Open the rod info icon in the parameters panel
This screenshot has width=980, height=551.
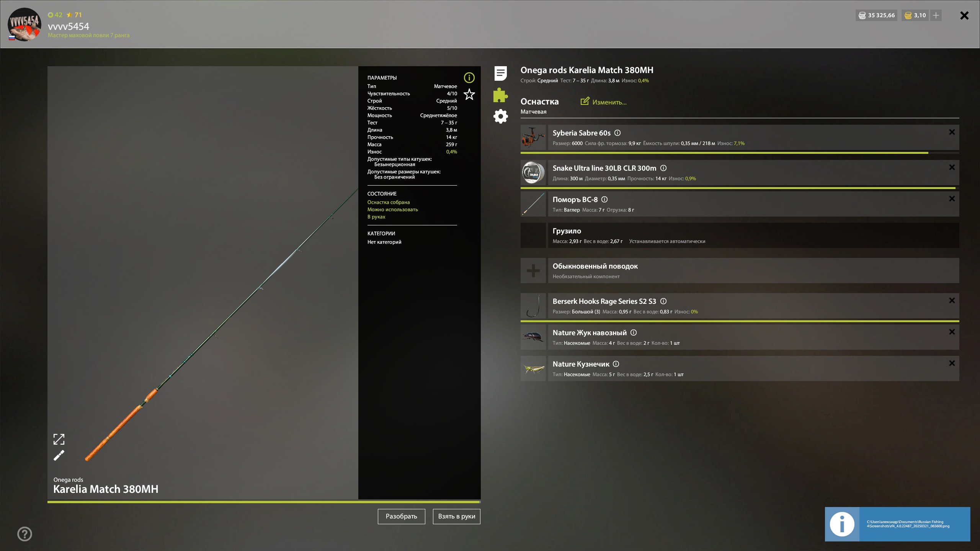[469, 78]
